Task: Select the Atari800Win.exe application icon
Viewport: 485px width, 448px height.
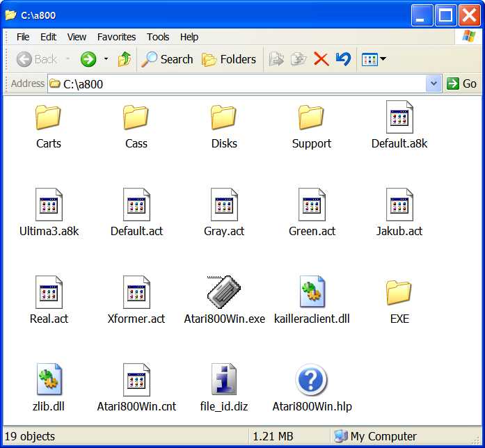Action: click(224, 293)
